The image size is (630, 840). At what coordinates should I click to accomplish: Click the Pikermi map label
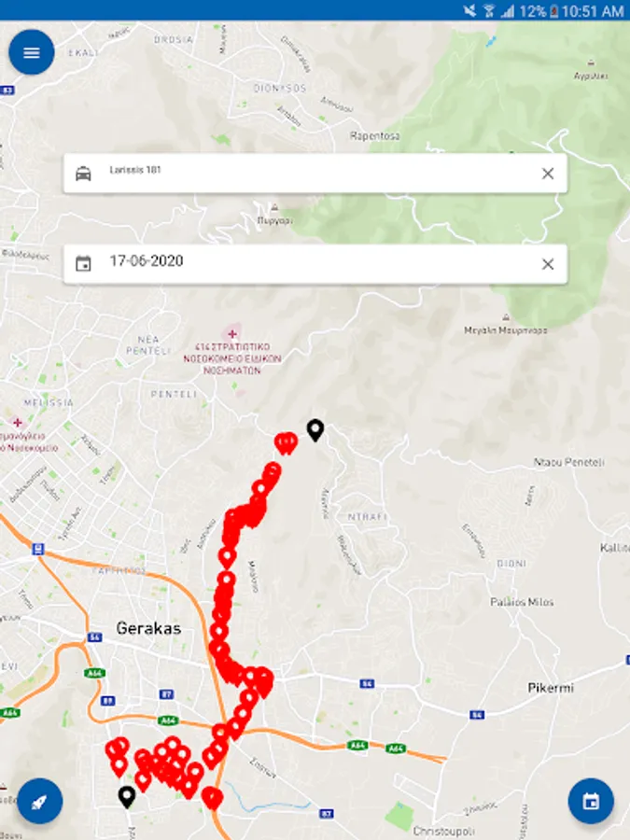[550, 688]
